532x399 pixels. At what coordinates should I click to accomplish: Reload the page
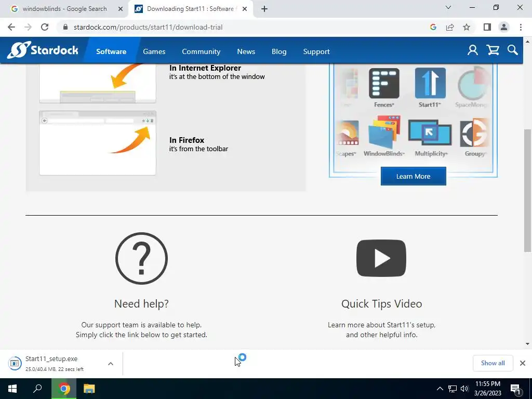click(45, 27)
